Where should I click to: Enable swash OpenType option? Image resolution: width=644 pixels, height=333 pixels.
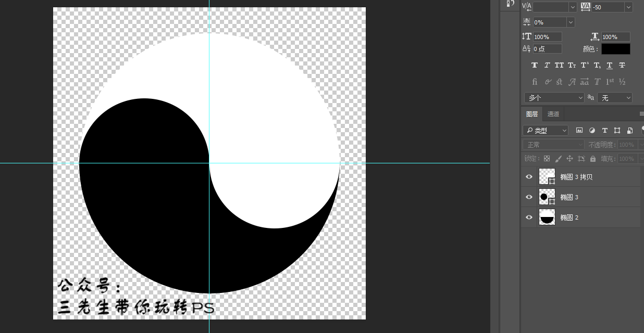572,82
